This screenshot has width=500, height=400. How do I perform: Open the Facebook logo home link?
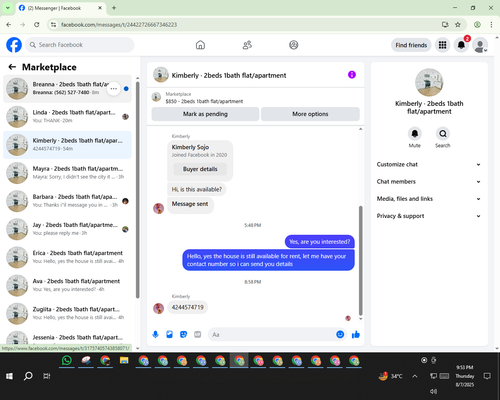(x=14, y=45)
